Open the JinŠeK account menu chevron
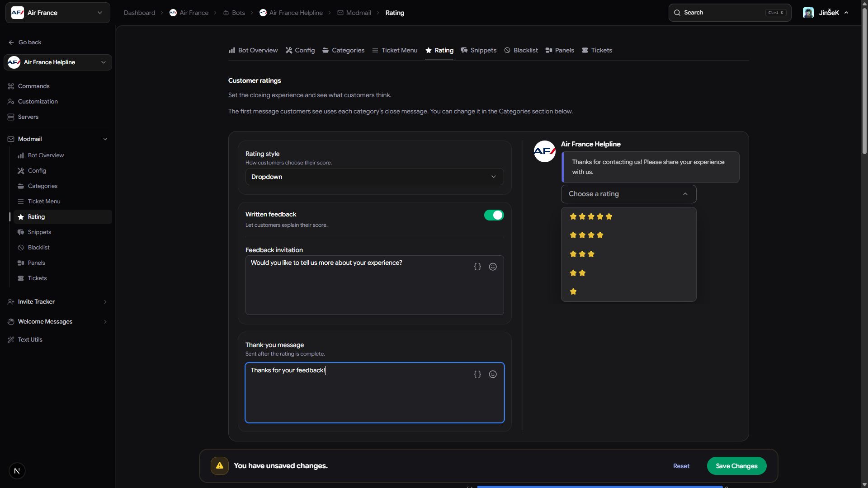The width and height of the screenshot is (868, 488). (846, 13)
